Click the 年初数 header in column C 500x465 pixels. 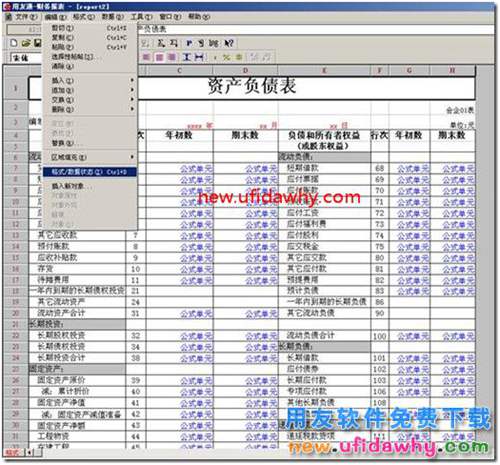coord(179,135)
